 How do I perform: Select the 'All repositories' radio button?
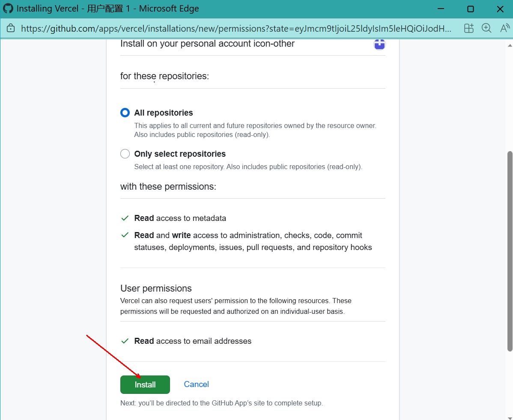[x=125, y=113]
